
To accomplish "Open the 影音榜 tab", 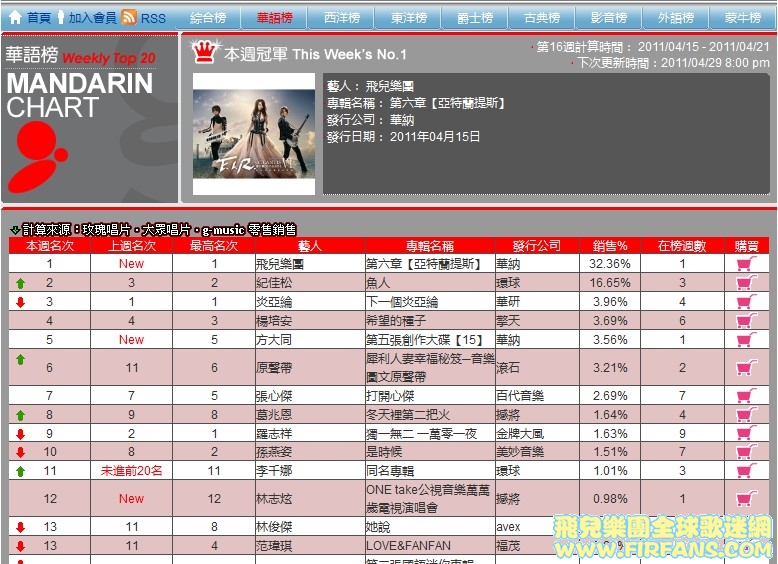I will (609, 18).
